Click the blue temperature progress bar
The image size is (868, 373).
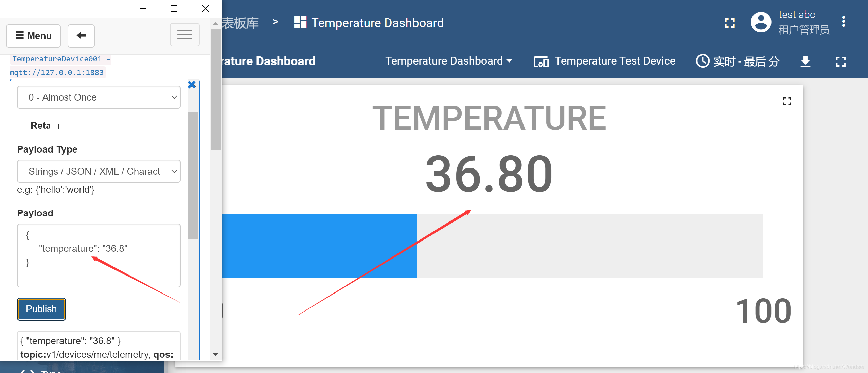tap(319, 246)
